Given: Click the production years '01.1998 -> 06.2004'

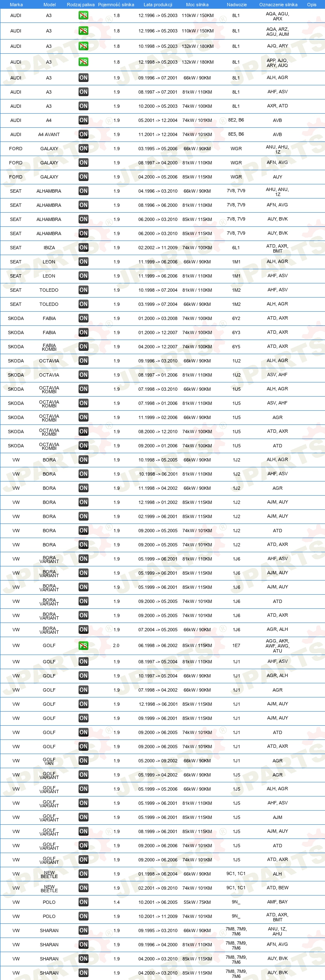Looking at the screenshot, I should click(x=158, y=874).
